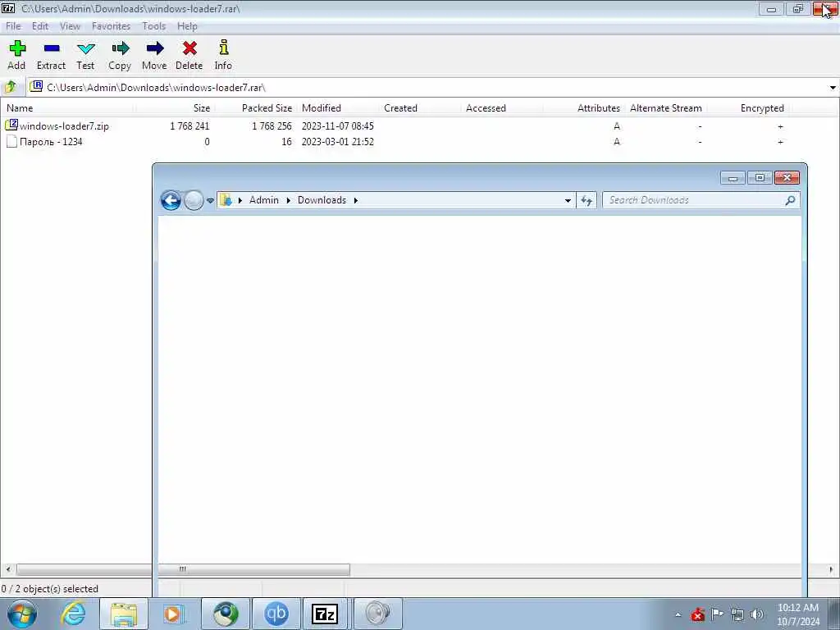The width and height of the screenshot is (840, 630).
Task: Click the right arrow of horizontal scrollbar
Action: (832, 569)
